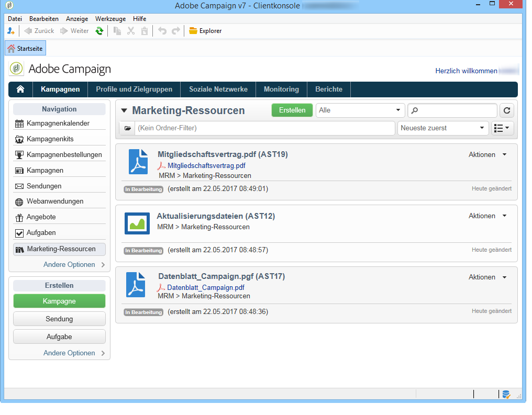The width and height of the screenshot is (532, 415).
Task: Click the status bar database icon
Action: 506,394
